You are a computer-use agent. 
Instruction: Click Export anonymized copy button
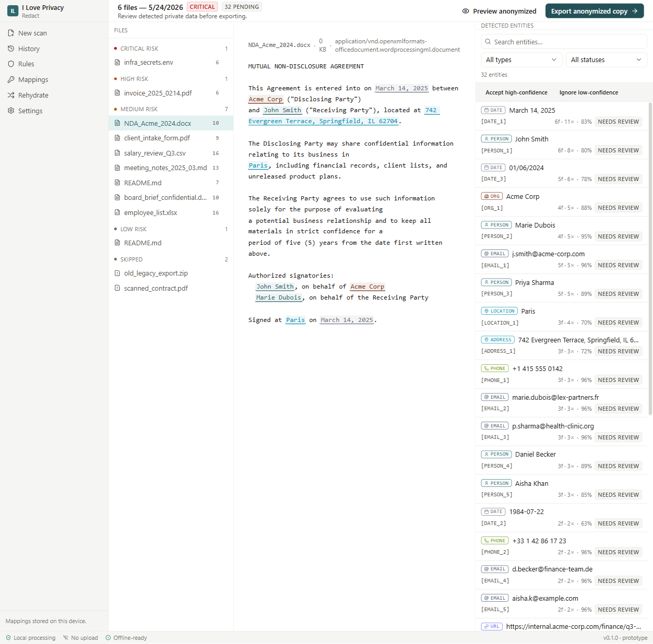(595, 11)
